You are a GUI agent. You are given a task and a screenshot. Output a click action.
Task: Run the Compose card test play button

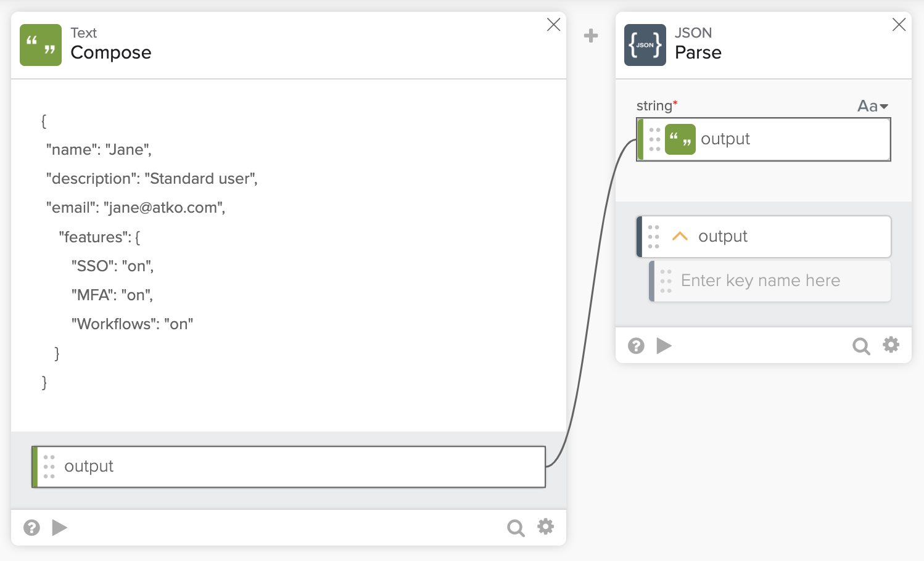click(x=59, y=528)
